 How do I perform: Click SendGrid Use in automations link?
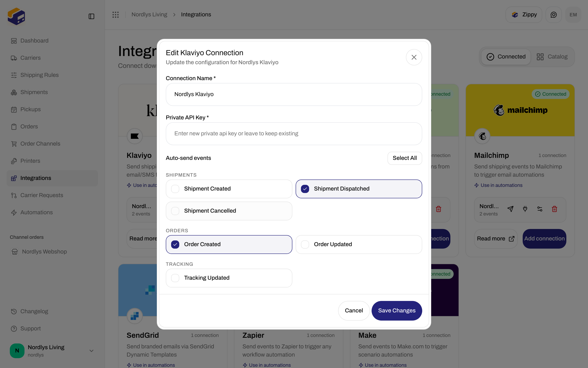[x=151, y=365]
